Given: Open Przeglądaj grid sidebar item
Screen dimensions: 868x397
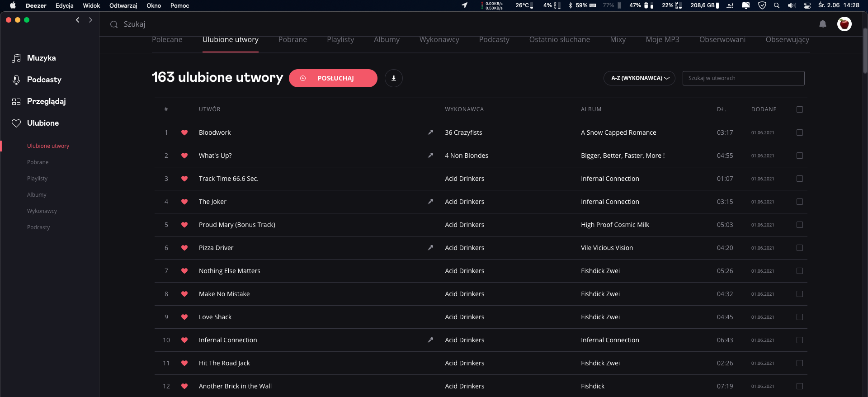Looking at the screenshot, I should [x=39, y=101].
